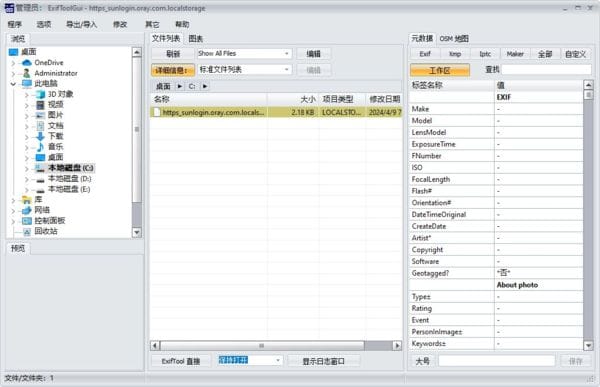This screenshot has width=600, height=387.
Task: Click the file icon of https_sunlogin row
Action: pos(156,112)
